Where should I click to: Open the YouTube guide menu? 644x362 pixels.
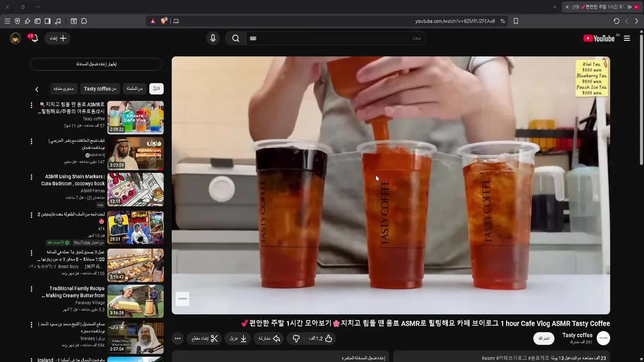tap(627, 38)
